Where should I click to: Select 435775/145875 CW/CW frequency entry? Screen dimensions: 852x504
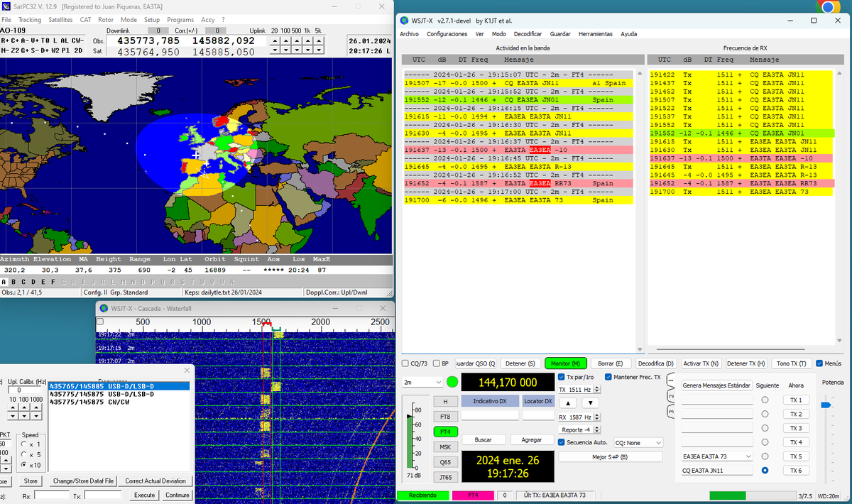(119, 402)
